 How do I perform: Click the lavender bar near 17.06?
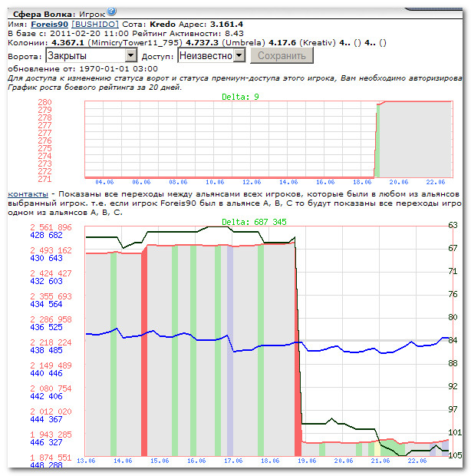coord(230,351)
